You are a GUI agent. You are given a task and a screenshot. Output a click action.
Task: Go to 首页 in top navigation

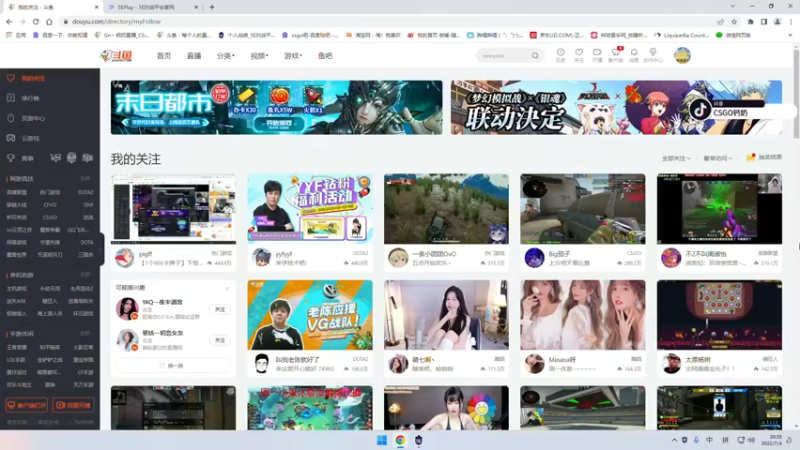pyautogui.click(x=164, y=56)
